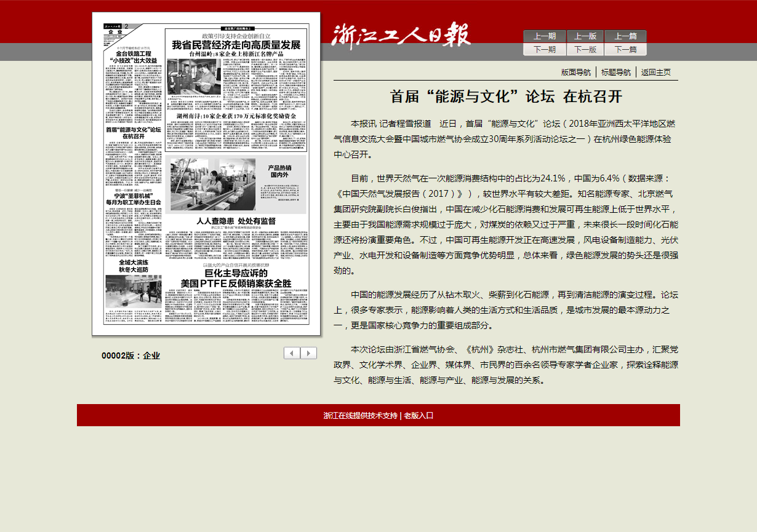This screenshot has height=532, width=757.
Task: Click the 浙江工人日报 masthead logo
Action: pos(401,35)
